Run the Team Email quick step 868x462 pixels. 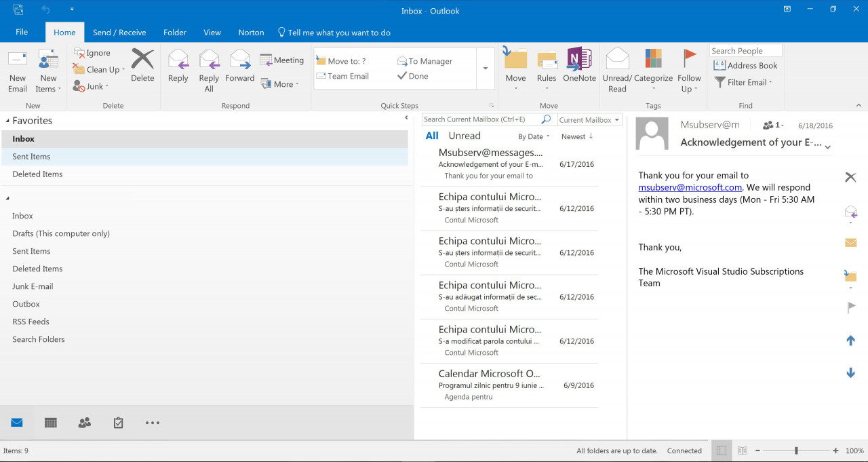click(x=342, y=76)
